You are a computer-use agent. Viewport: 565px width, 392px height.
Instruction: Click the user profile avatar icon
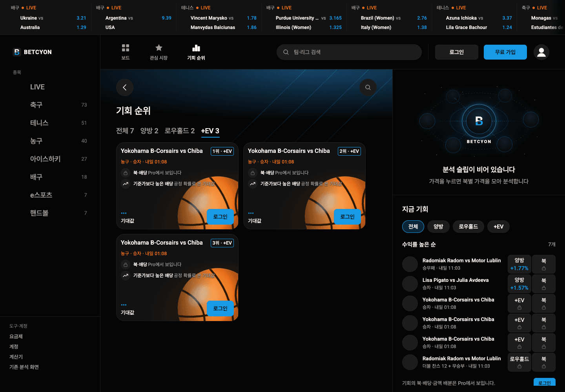tap(541, 52)
